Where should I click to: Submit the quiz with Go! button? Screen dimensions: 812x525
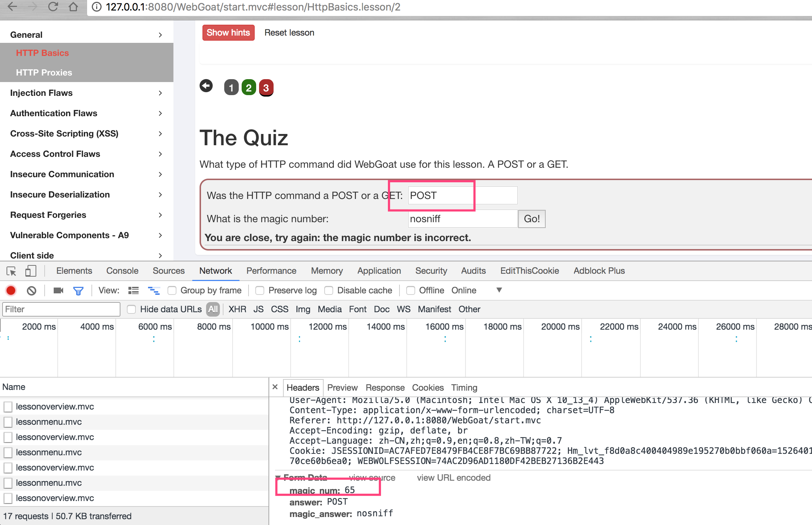tap(532, 219)
